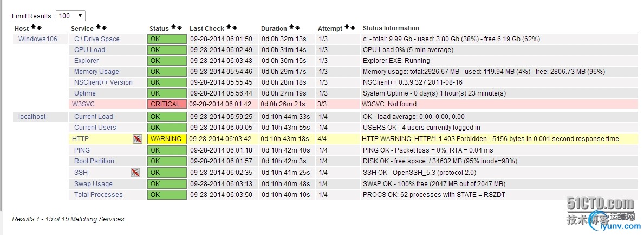Click notifications-disabled icon beside SSH service
The height and width of the screenshot is (235, 644).
coord(135,172)
